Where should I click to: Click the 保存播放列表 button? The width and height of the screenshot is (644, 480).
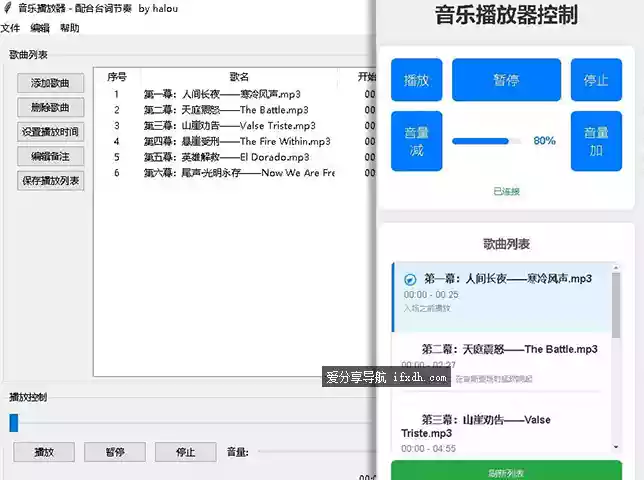click(x=51, y=181)
